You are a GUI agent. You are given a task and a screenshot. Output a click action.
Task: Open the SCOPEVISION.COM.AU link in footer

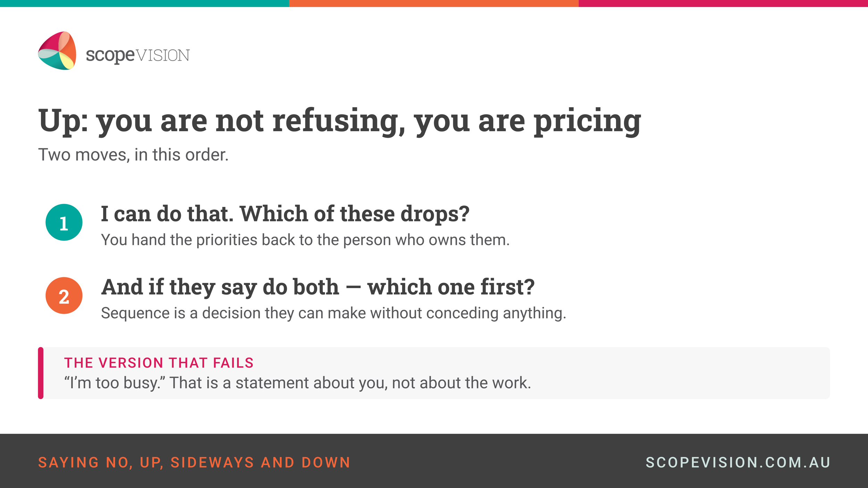click(x=738, y=462)
